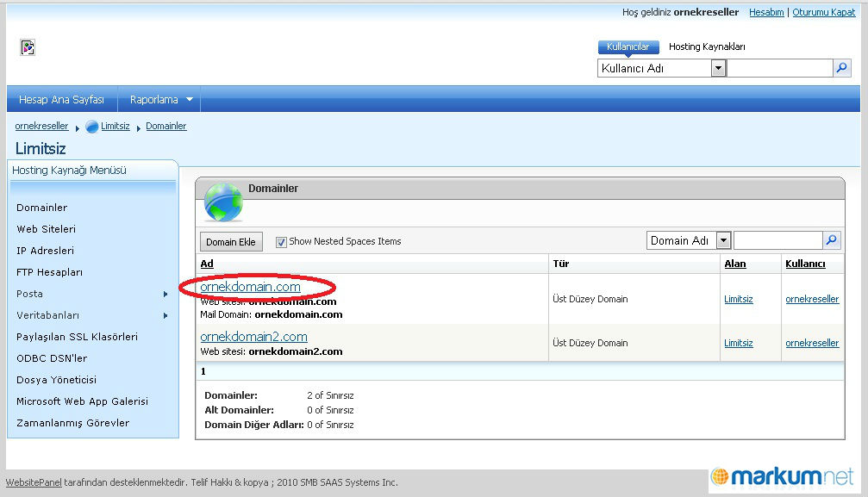Click the top user search magnifier icon

point(841,68)
